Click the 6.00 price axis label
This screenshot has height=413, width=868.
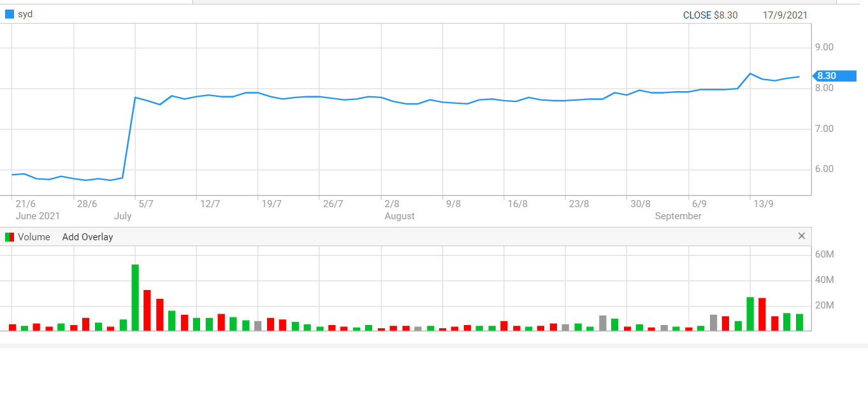tap(825, 169)
